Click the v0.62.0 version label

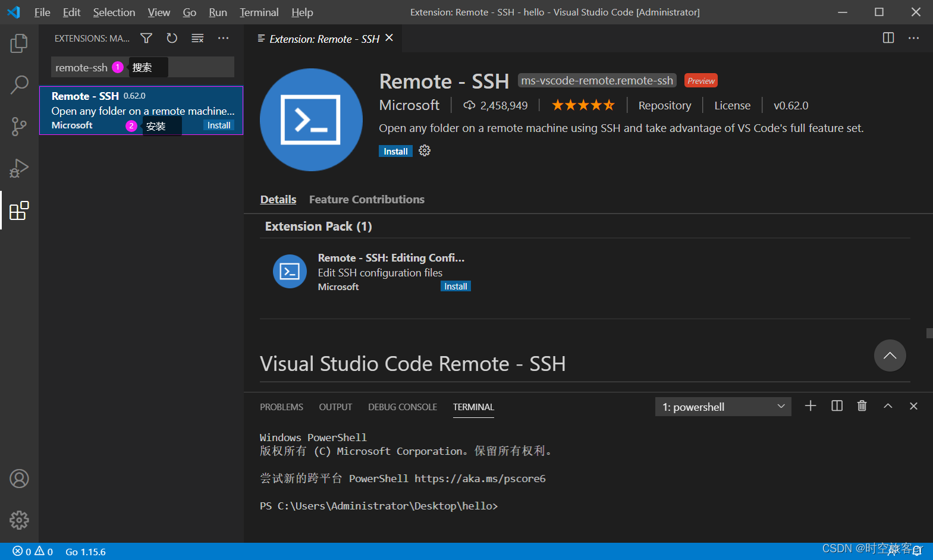791,106
